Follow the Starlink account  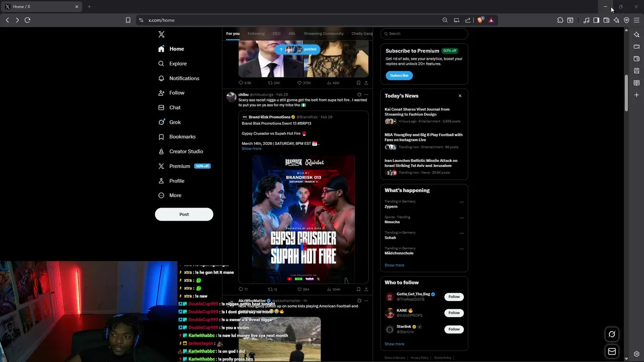454,329
